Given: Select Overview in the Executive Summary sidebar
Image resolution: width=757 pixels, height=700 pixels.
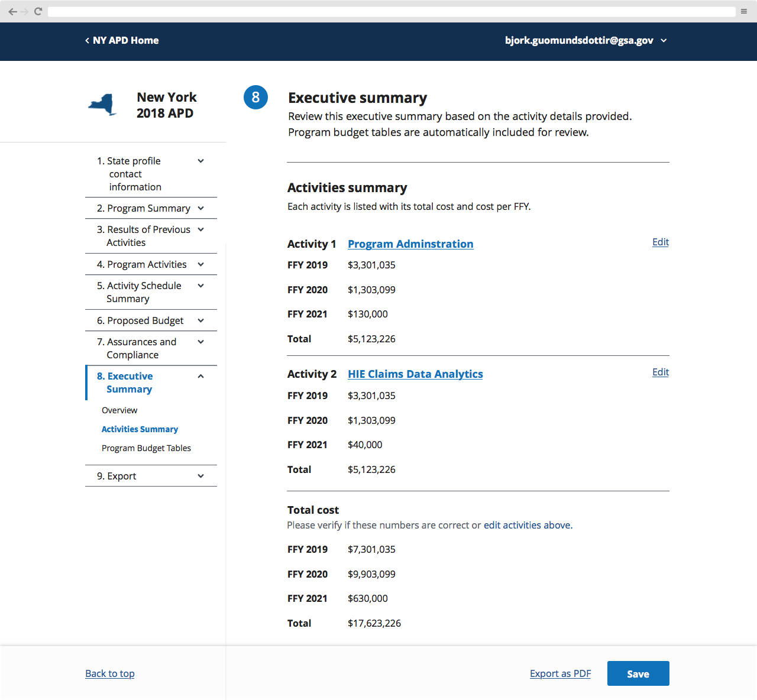Looking at the screenshot, I should click(119, 410).
